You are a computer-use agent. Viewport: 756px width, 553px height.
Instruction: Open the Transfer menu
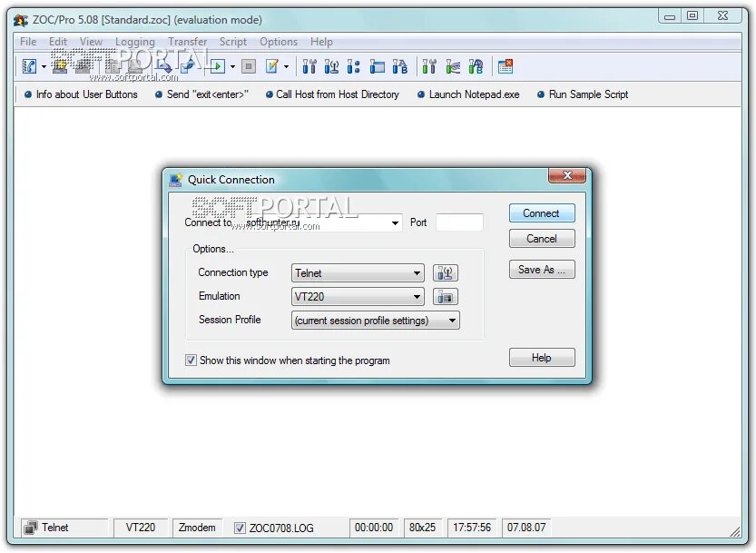pos(188,42)
